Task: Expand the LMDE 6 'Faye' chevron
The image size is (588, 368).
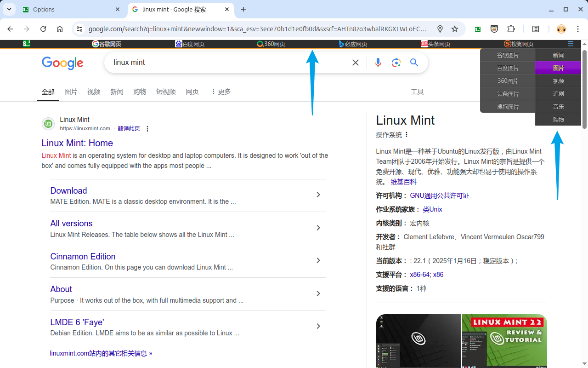Action: pos(318,326)
